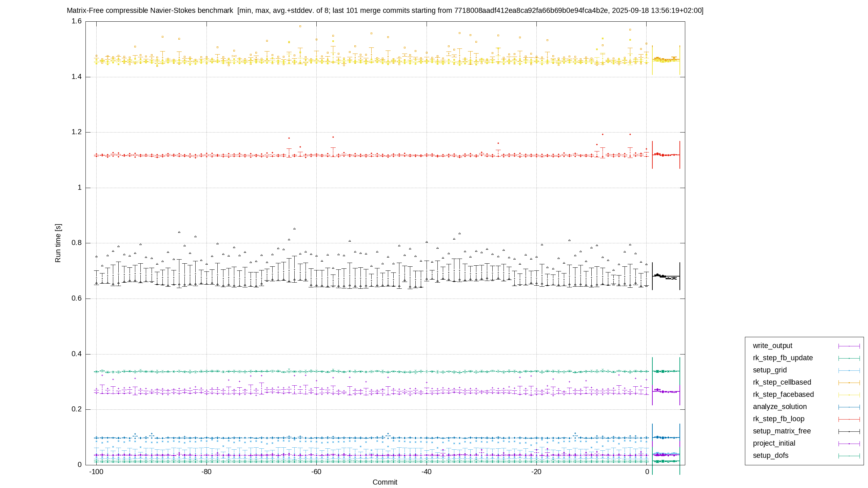The image size is (868, 488).
Task: Click the Commit x-axis label
Action: (385, 482)
